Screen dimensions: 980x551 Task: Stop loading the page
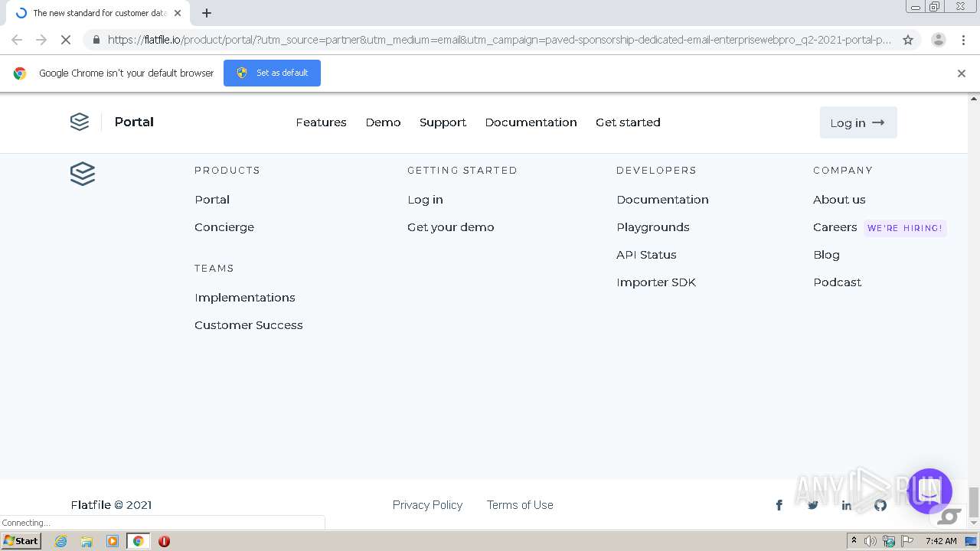point(66,40)
